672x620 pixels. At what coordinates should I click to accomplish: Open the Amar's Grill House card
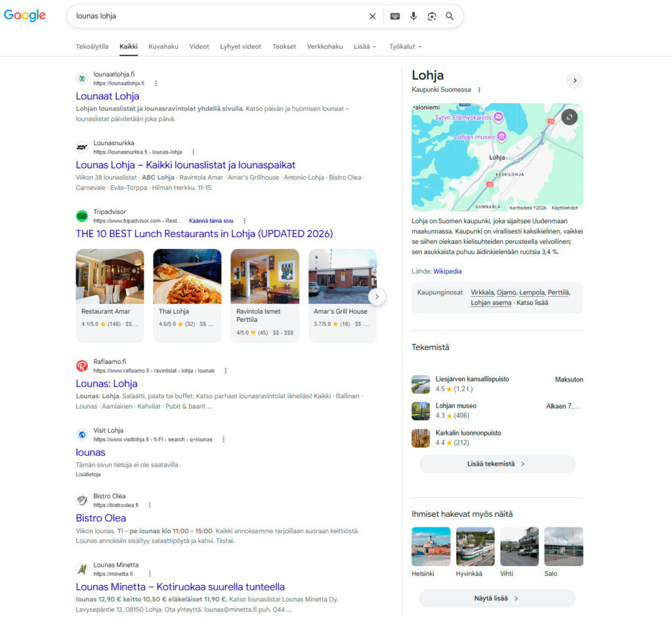tap(343, 296)
